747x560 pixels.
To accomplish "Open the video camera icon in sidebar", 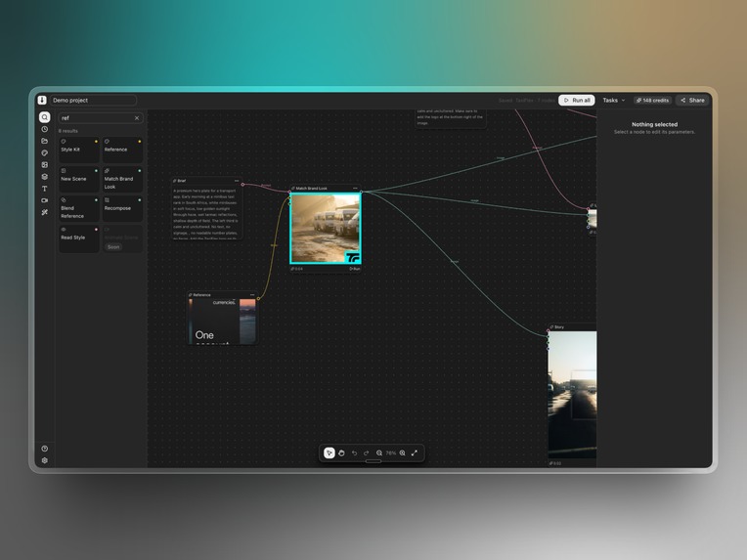I will [x=44, y=200].
